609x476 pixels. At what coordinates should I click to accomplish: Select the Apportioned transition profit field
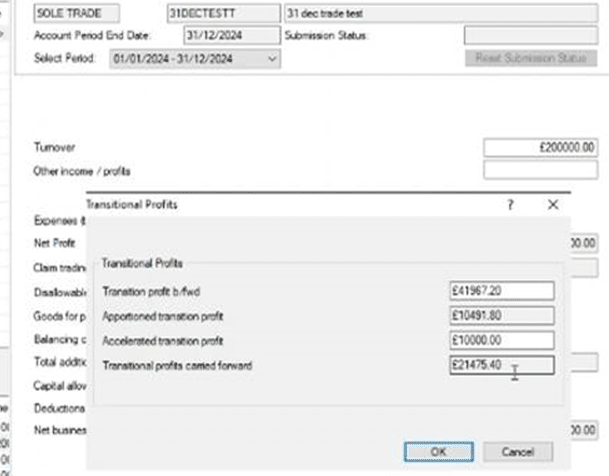(x=502, y=315)
